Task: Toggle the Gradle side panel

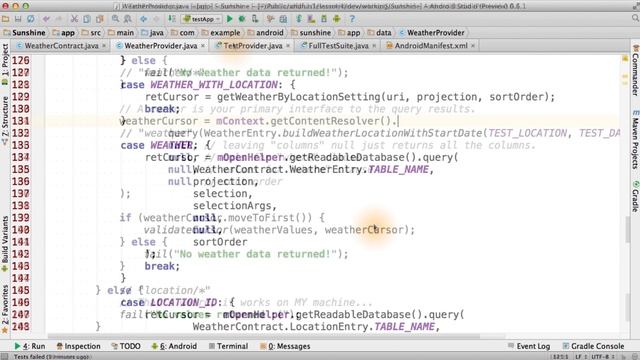Action: click(635, 196)
